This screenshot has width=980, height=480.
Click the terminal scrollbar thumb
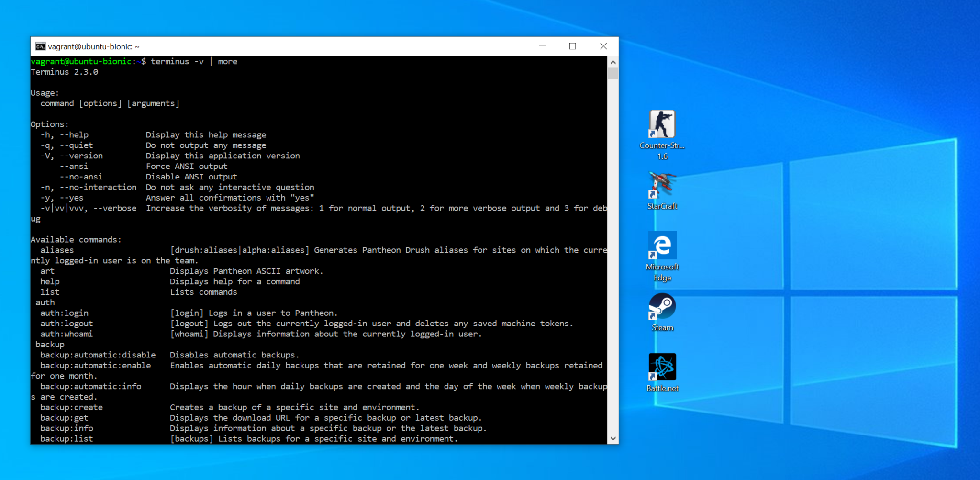click(613, 72)
